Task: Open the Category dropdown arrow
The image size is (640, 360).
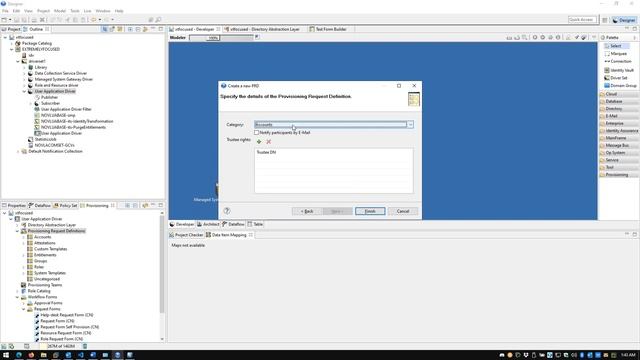Action: coord(410,125)
